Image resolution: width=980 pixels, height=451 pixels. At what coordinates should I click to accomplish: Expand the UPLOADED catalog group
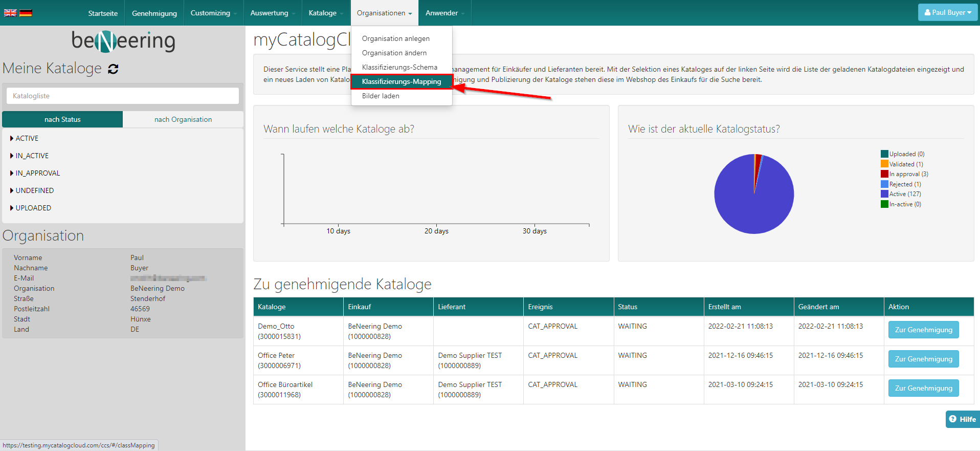tap(33, 208)
